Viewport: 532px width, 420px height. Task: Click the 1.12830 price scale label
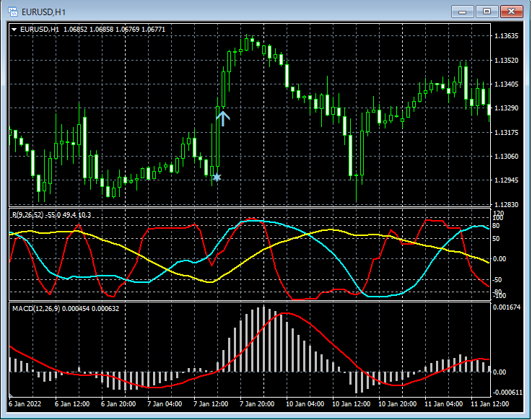coord(506,205)
